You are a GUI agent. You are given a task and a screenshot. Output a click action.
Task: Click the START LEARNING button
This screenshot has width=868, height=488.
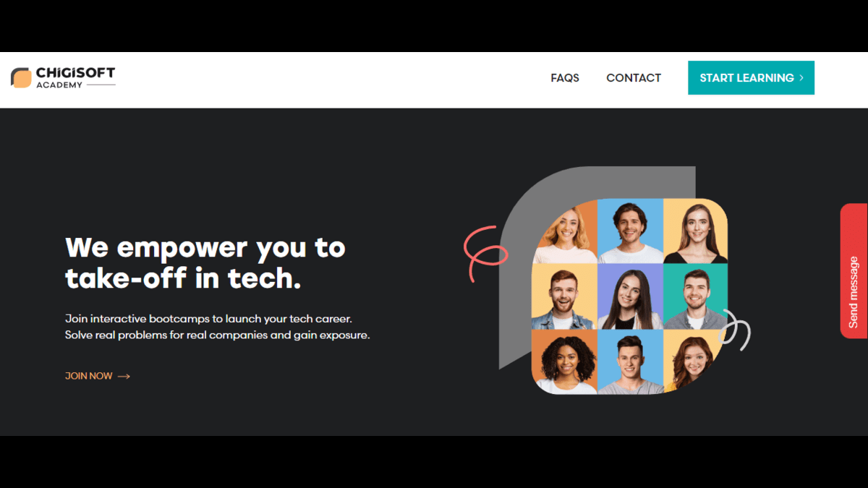(x=751, y=77)
